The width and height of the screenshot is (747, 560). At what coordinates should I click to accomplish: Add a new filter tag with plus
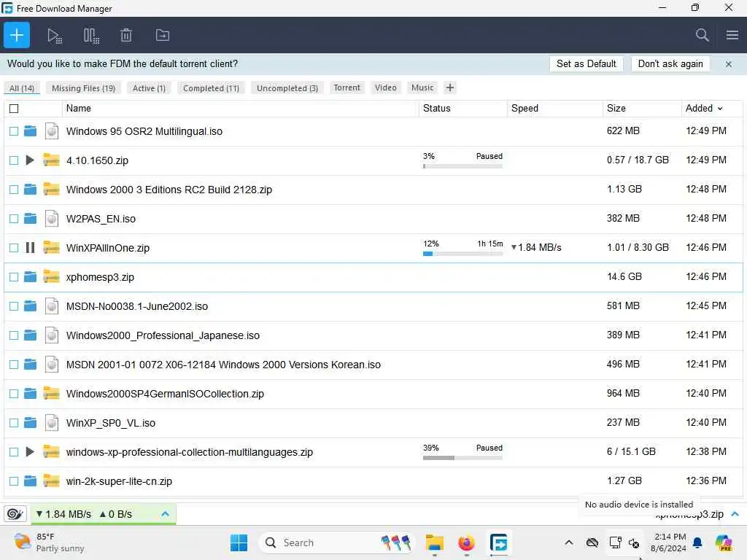449,87
